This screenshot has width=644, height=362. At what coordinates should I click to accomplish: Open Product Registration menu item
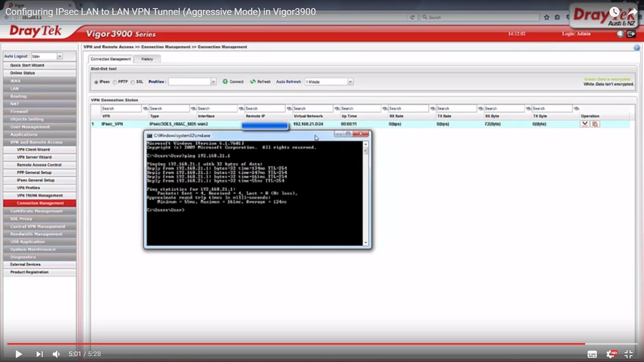[x=40, y=272]
